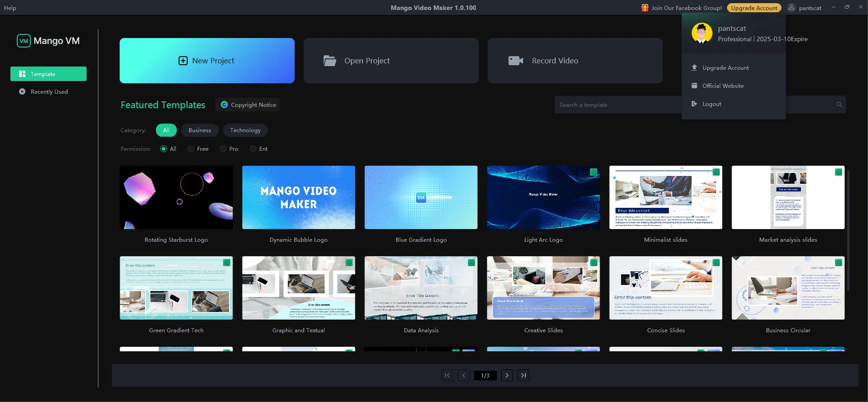Image resolution: width=868 pixels, height=402 pixels.
Task: Click the pantscat avatar picture
Action: pyautogui.click(x=702, y=33)
